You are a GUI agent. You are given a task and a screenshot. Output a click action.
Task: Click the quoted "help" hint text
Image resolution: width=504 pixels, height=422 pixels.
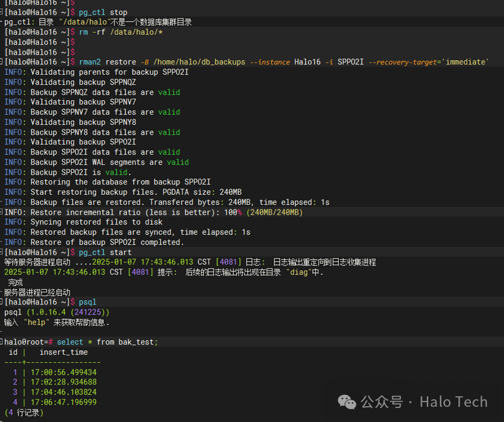tap(36, 322)
